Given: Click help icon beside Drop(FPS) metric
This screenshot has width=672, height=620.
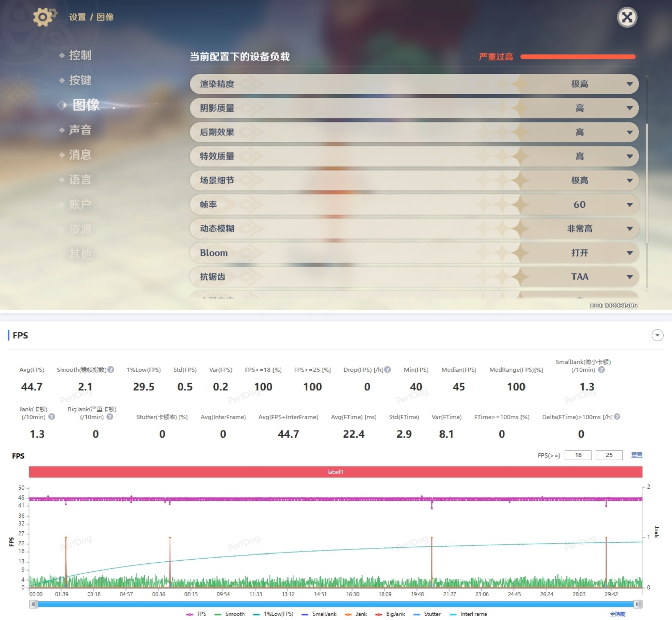Looking at the screenshot, I should [x=387, y=370].
